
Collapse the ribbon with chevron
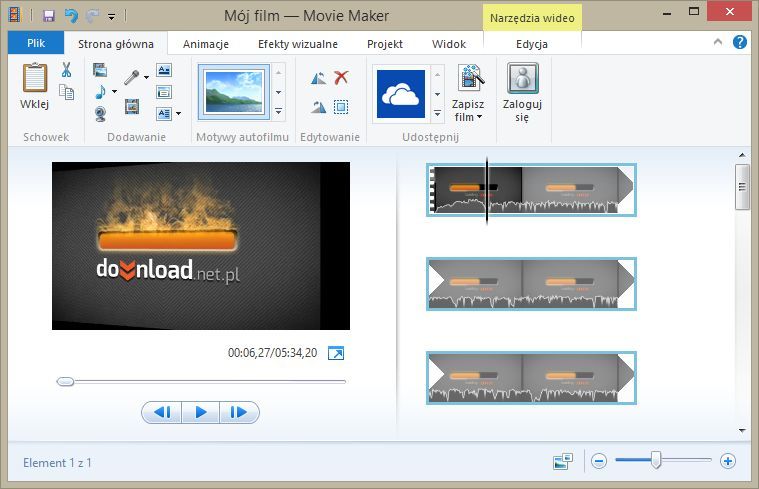[x=718, y=43]
